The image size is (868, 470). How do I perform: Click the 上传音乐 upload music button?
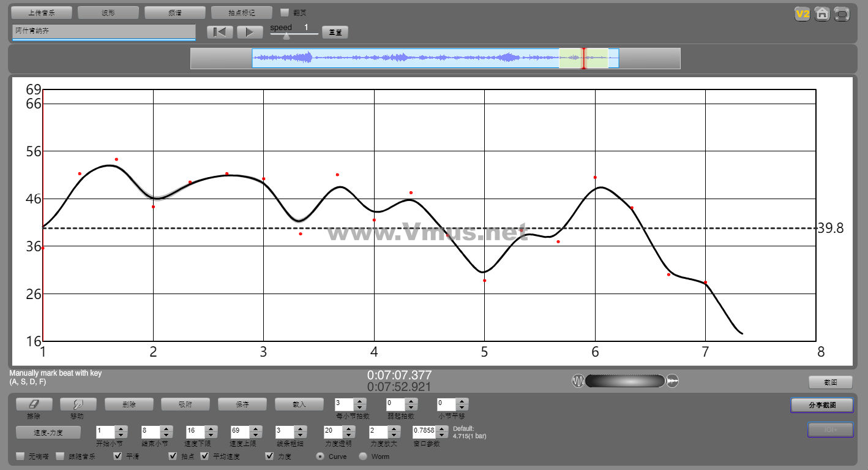42,13
